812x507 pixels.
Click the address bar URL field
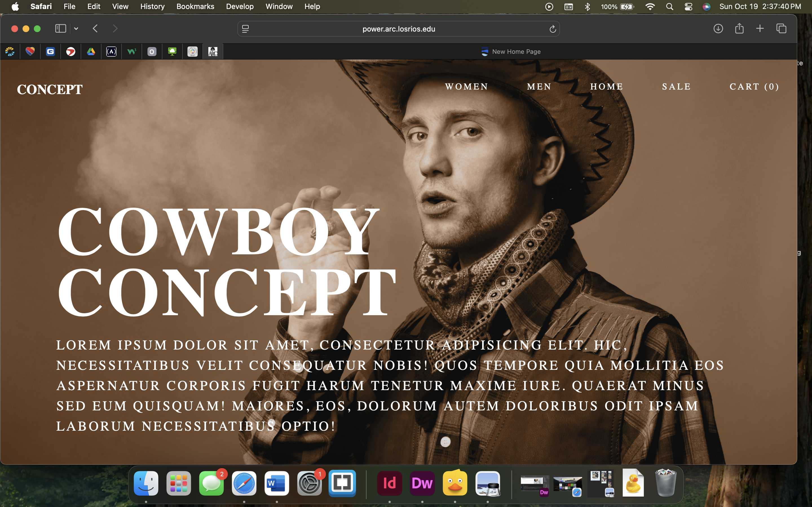pos(398,29)
